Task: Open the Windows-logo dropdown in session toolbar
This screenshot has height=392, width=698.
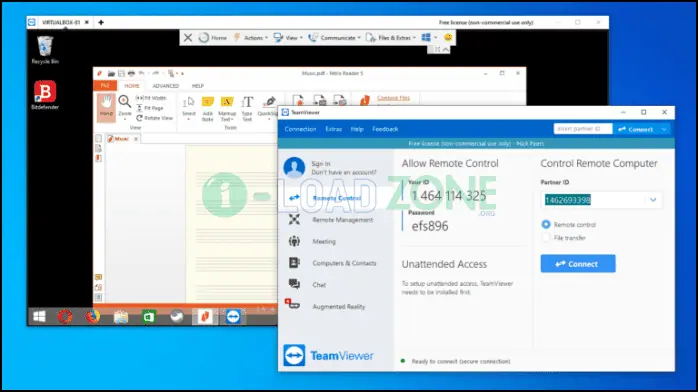Action: 429,38
